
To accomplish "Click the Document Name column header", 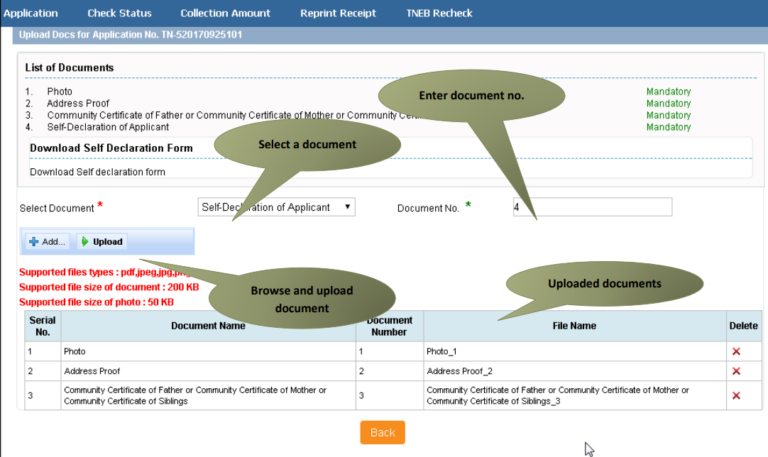I will (207, 325).
